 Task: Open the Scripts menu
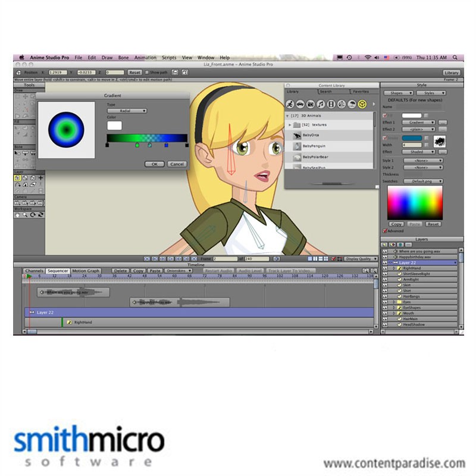pos(169,58)
